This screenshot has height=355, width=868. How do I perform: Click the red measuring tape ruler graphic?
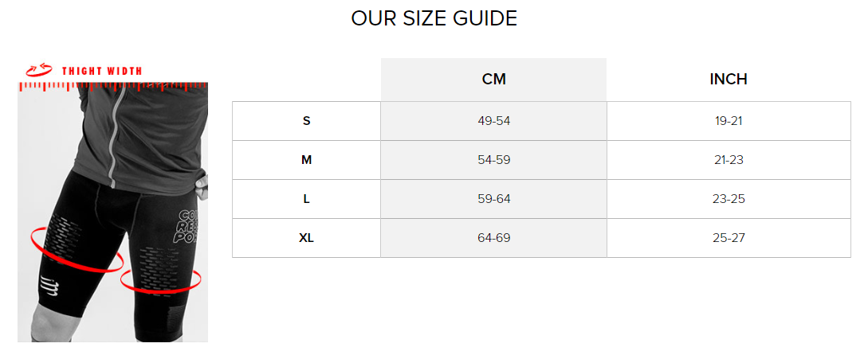tap(113, 86)
